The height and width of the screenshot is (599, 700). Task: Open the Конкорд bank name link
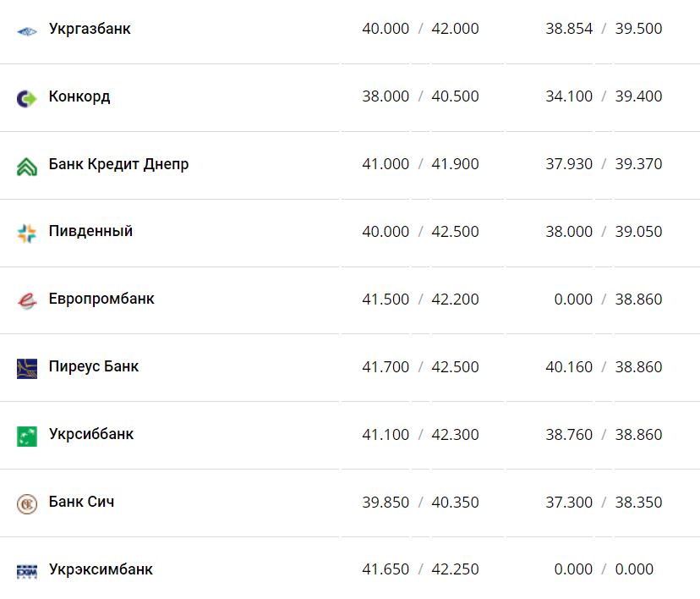(79, 96)
